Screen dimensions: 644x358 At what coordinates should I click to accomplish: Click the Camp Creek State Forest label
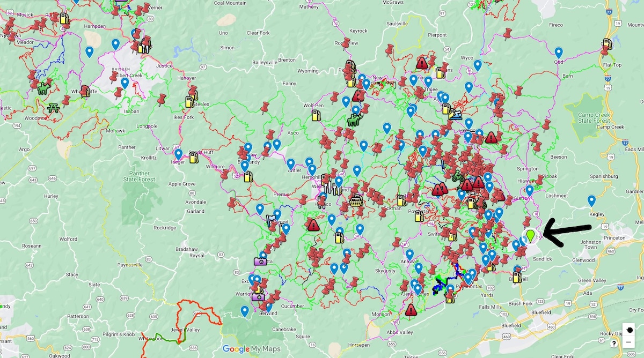[595, 118]
